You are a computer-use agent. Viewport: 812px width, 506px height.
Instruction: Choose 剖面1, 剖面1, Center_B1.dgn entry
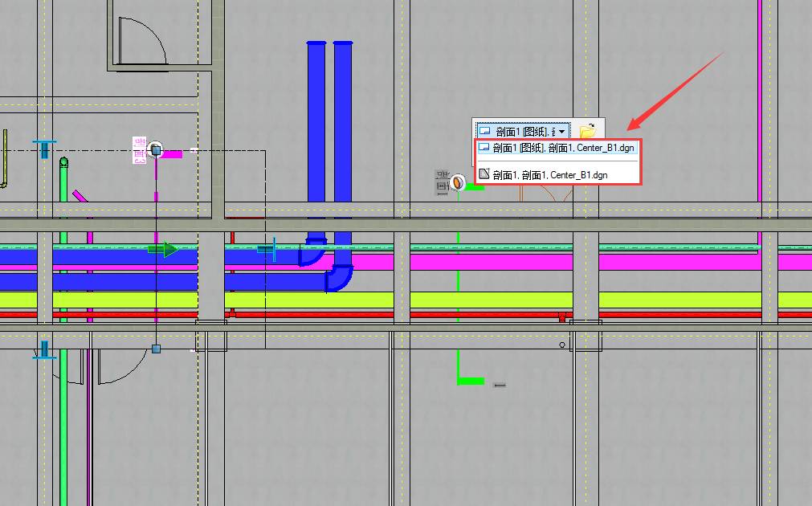pyautogui.click(x=550, y=174)
